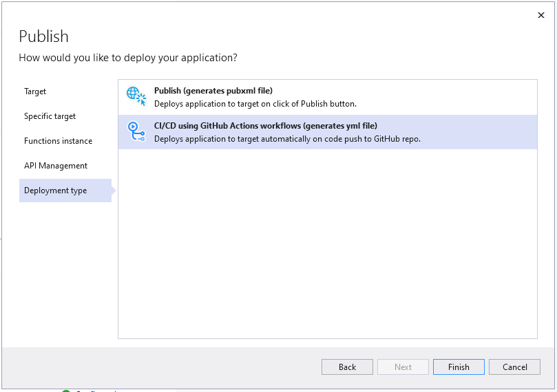Click Finish to complete publishing setup

[x=459, y=367]
